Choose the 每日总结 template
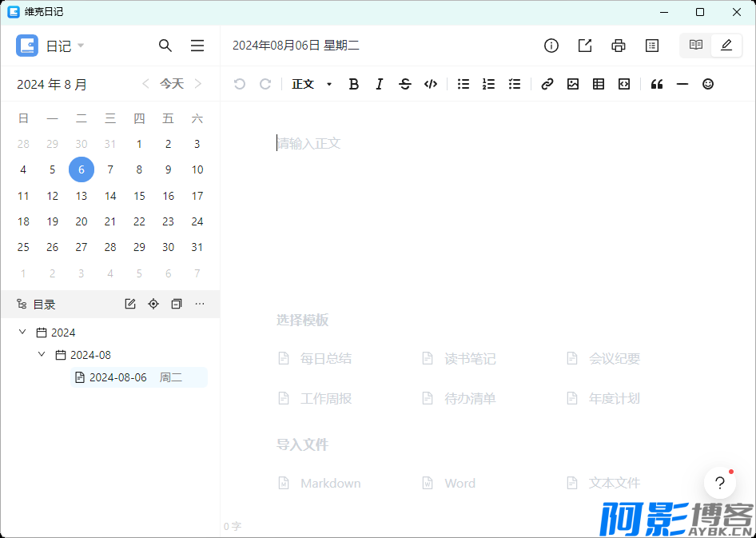The image size is (756, 538). pos(325,359)
